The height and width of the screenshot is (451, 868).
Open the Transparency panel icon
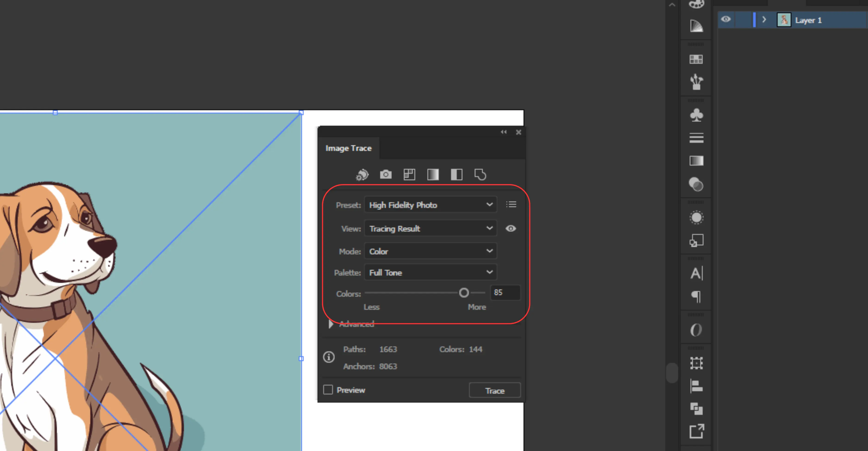[696, 184]
